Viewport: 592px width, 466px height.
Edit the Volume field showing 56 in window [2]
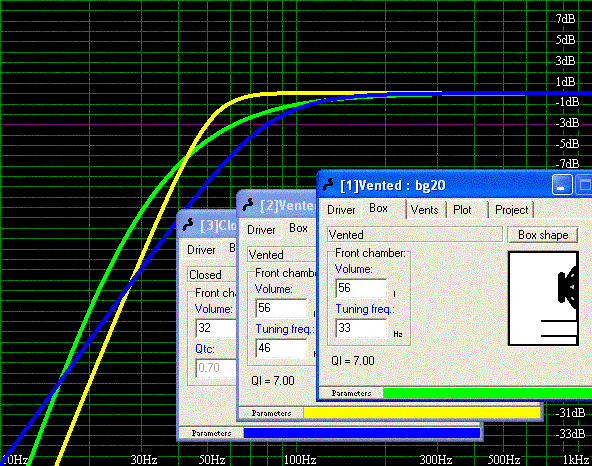pyautogui.click(x=281, y=308)
